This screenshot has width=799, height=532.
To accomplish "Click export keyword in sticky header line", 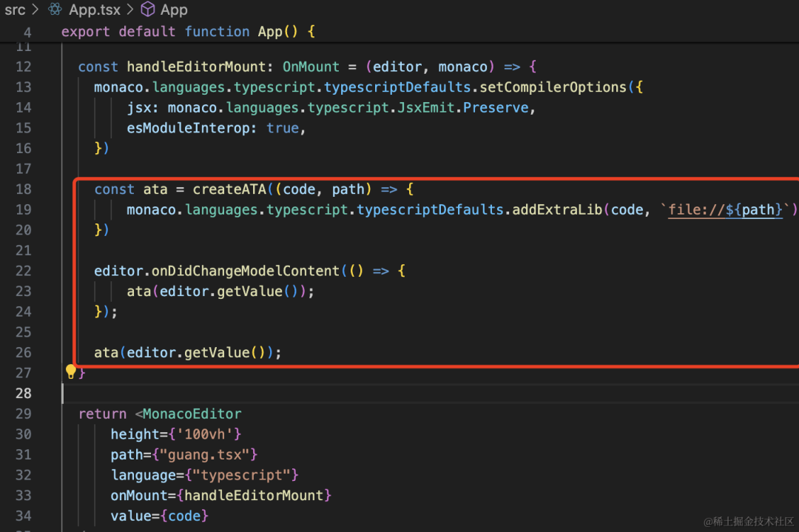I will [x=86, y=32].
